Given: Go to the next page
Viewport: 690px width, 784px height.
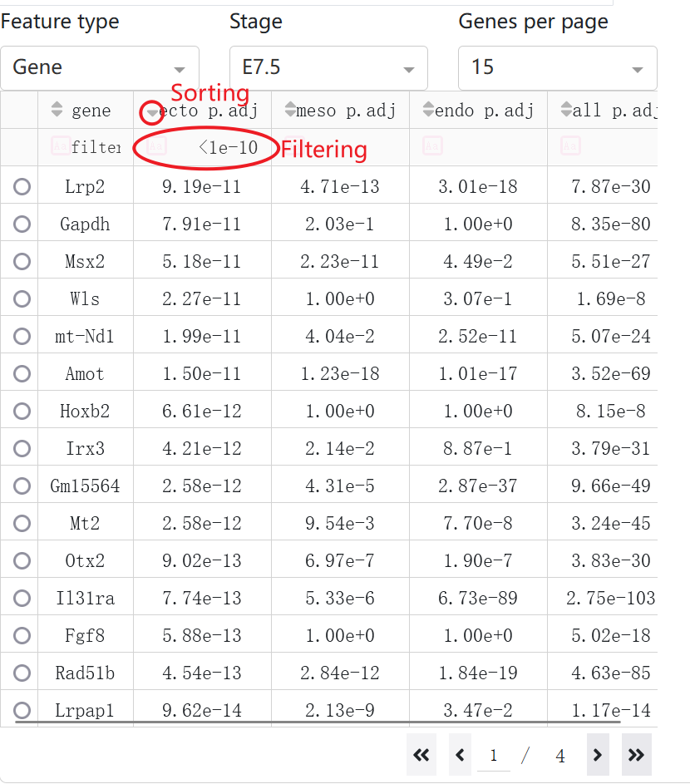Looking at the screenshot, I should click(x=598, y=755).
